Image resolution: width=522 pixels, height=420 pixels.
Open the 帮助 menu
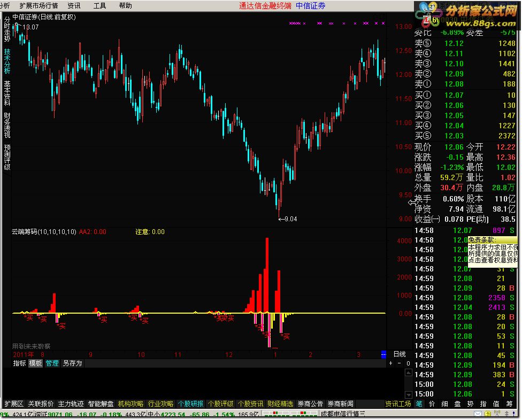[126, 6]
